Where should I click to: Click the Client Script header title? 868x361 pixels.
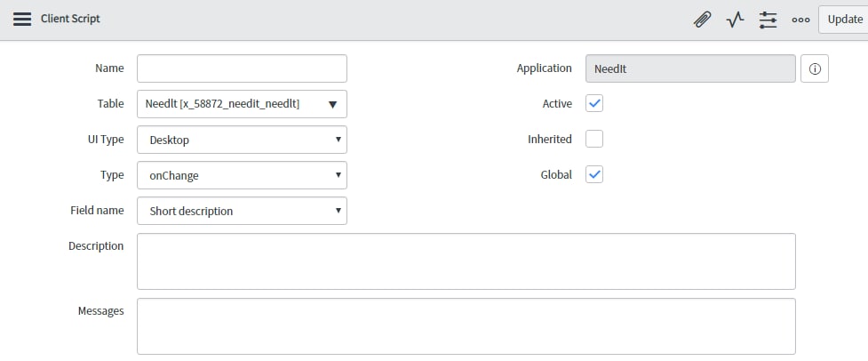pos(70,19)
